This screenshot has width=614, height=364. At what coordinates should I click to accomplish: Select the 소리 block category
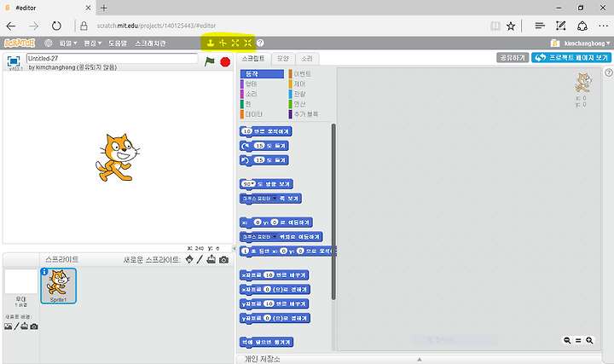(262, 94)
